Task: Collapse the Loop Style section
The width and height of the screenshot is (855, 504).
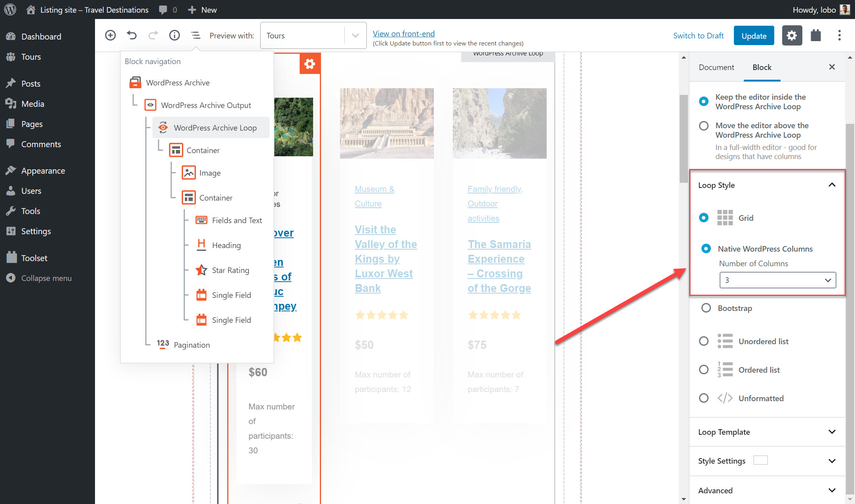Action: tap(767, 185)
